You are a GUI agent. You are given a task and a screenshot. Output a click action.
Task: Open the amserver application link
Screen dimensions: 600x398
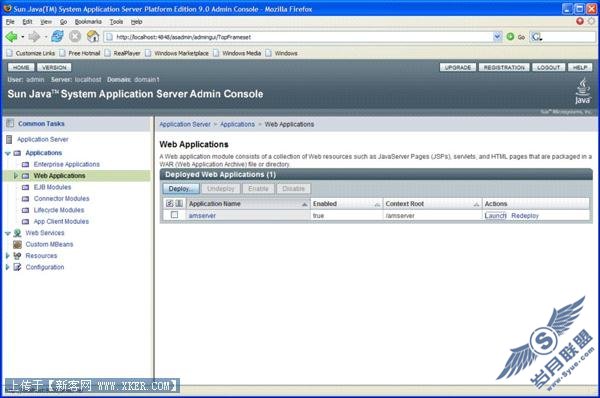point(202,216)
